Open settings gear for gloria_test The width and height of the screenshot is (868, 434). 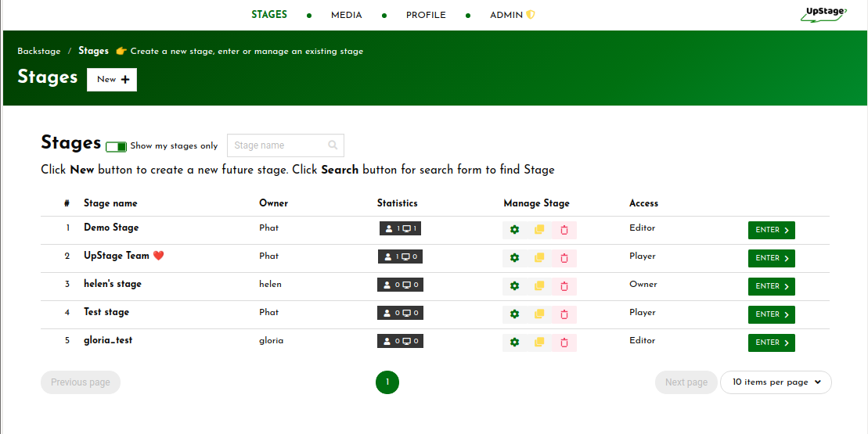click(515, 343)
